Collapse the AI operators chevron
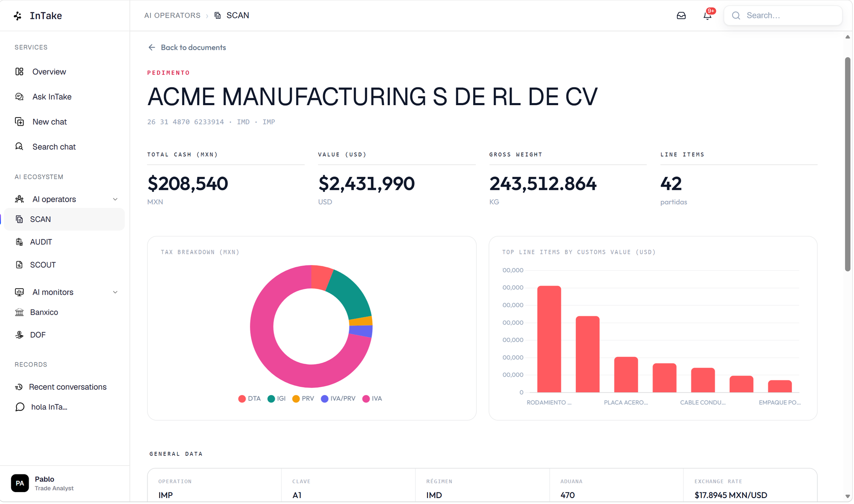This screenshot has height=504, width=854. [x=115, y=200]
